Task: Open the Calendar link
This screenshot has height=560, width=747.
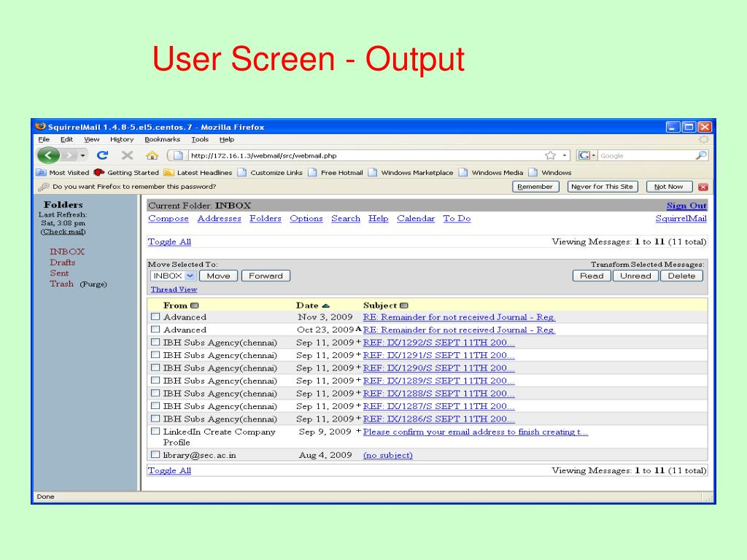Action: (x=416, y=219)
